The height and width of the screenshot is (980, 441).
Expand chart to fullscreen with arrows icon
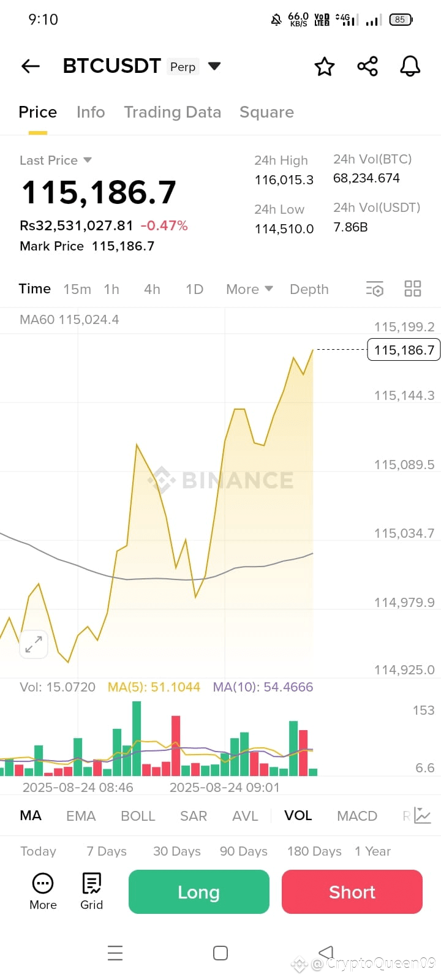34,644
